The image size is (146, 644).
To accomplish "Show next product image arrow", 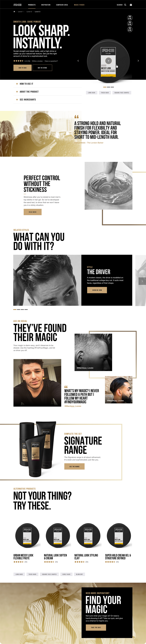I will [x=138, y=61].
